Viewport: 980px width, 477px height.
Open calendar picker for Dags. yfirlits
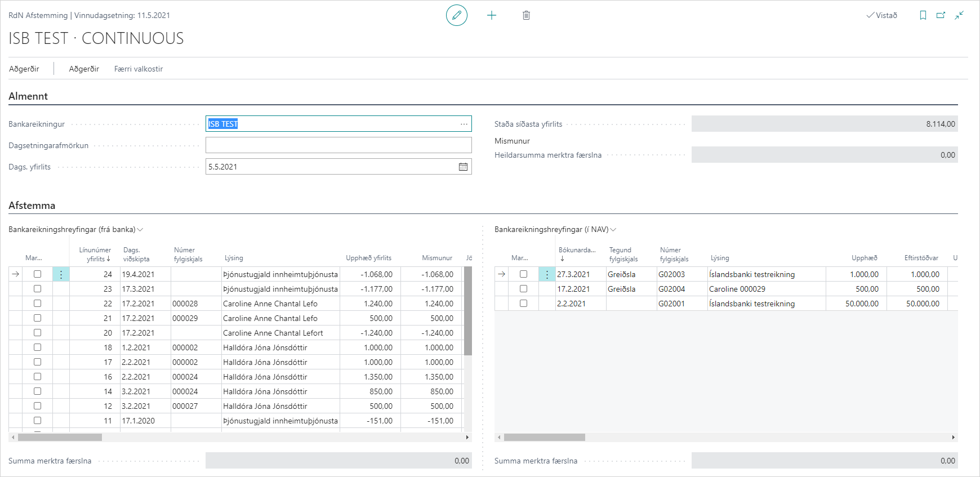463,167
